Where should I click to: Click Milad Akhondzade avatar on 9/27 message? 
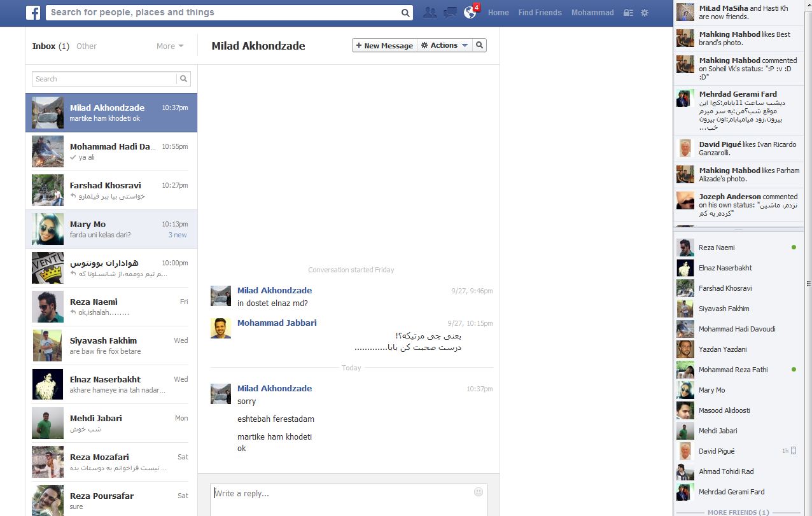click(x=221, y=296)
